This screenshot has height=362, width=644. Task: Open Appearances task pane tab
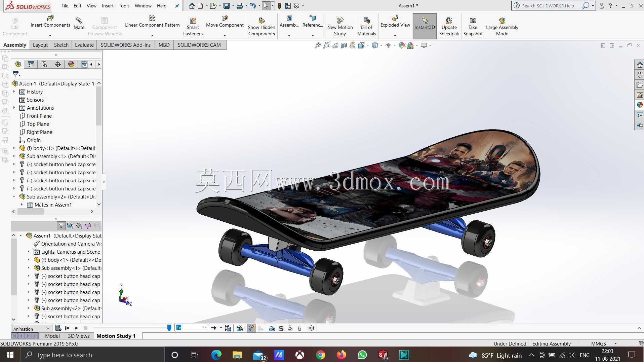[x=639, y=105]
